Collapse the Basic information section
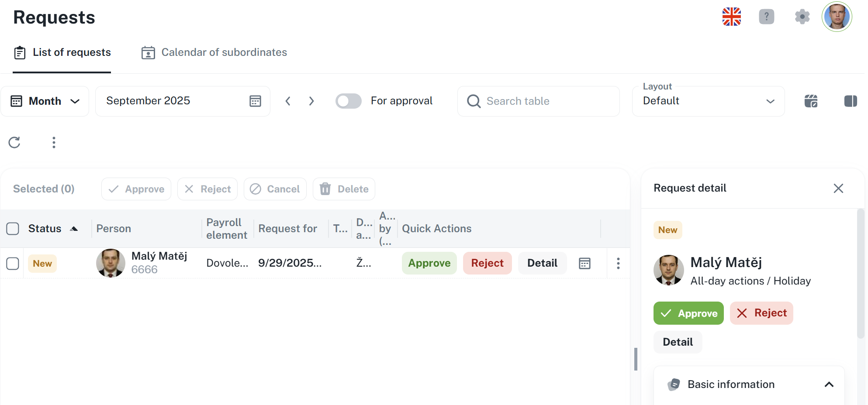Screen dimensions: 868x405 pos(829,384)
